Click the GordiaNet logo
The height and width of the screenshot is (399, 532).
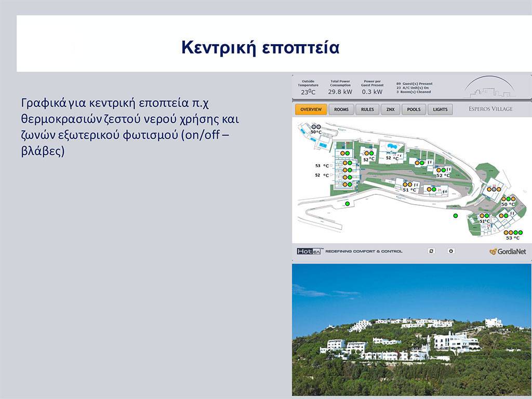508,251
